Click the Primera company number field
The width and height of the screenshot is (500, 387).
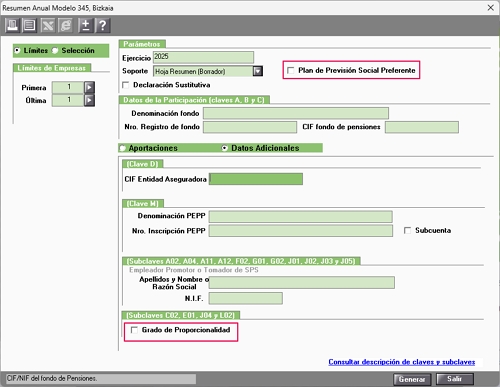tap(68, 87)
